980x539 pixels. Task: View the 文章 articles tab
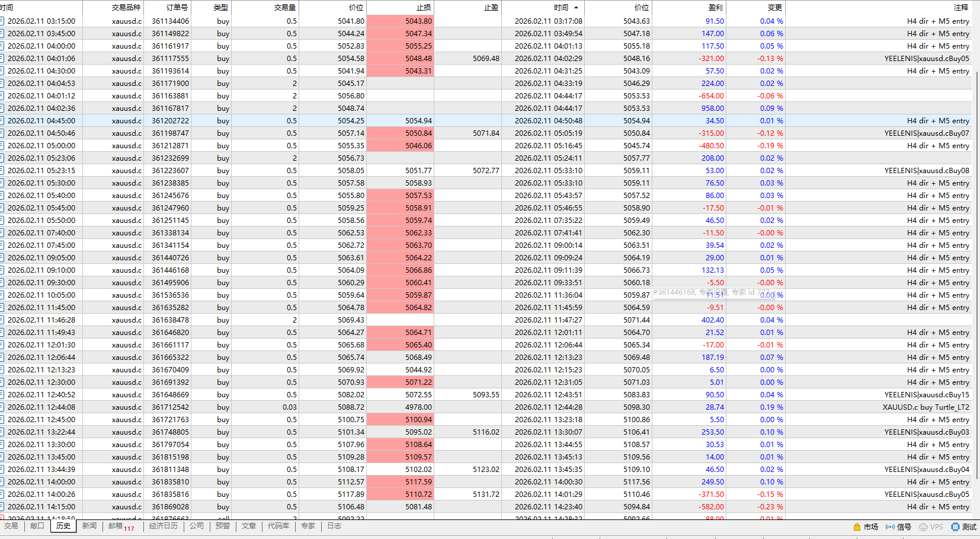249,526
